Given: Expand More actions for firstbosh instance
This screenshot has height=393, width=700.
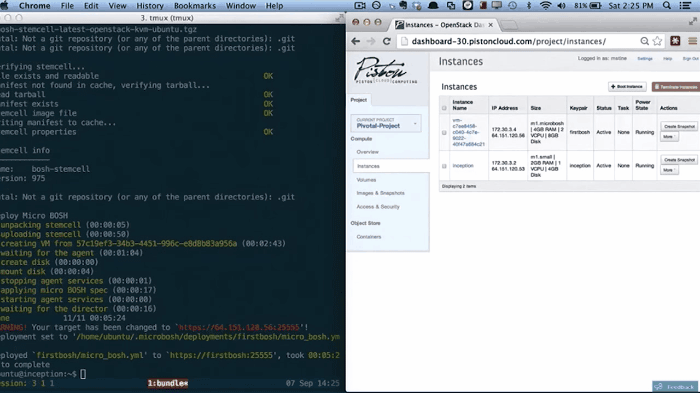Looking at the screenshot, I should click(669, 137).
